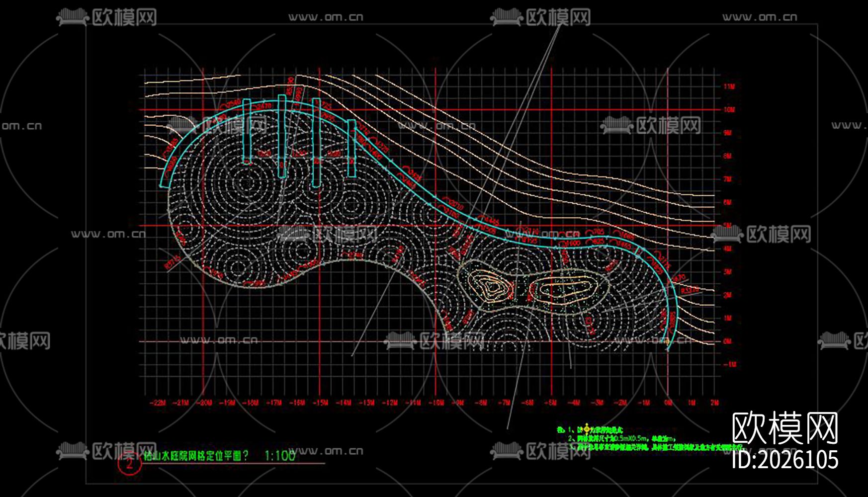The width and height of the screenshot is (868, 497).
Task: Click the 0M label on vertical axis
Action: (x=728, y=341)
